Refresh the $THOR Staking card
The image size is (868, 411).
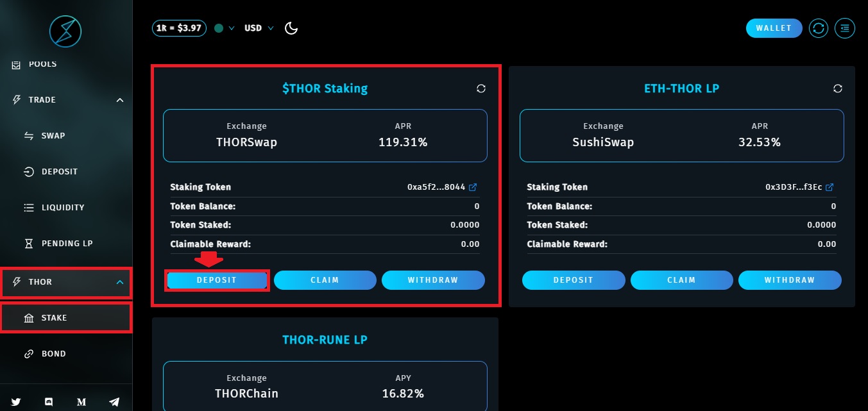point(481,88)
